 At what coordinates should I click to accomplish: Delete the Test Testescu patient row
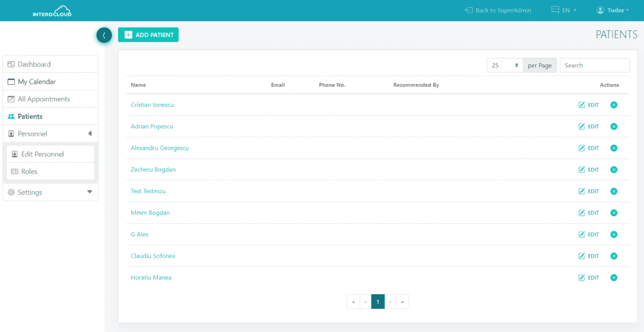pos(614,191)
